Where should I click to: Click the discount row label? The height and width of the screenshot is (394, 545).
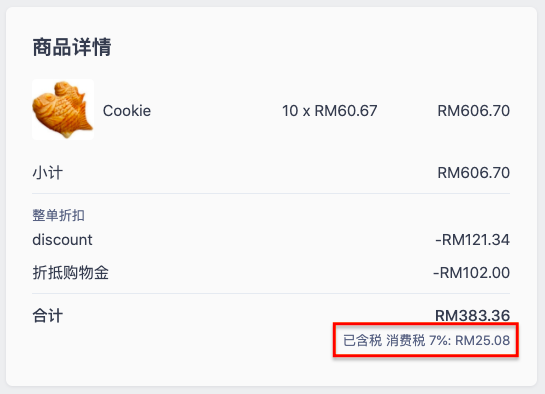(x=63, y=240)
